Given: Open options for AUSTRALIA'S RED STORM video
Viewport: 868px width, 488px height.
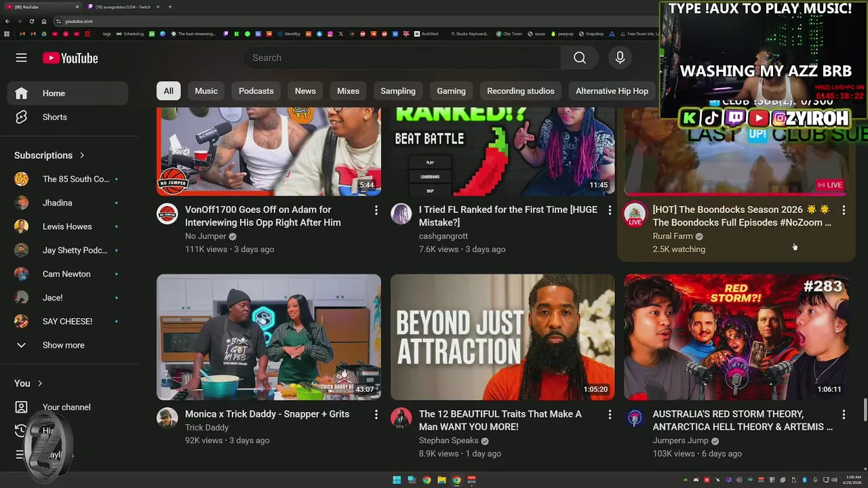Looking at the screenshot, I should [x=844, y=414].
